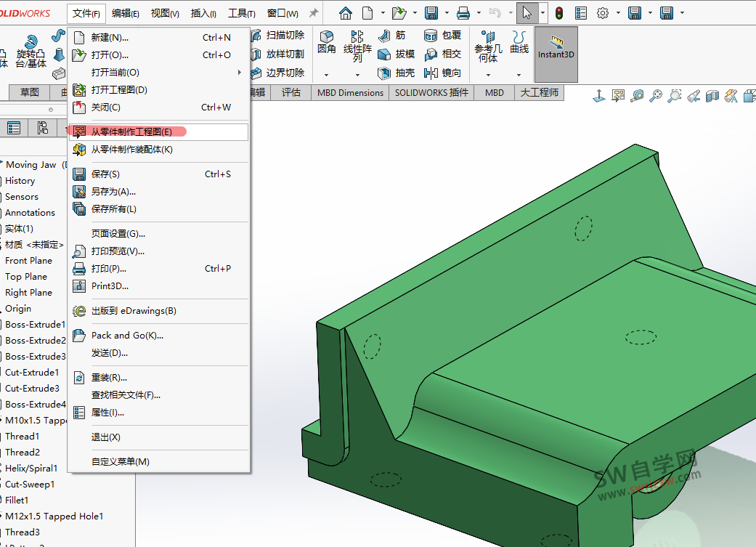Open the 编辑(E) menu
Image resolution: width=756 pixels, height=547 pixels.
(126, 14)
